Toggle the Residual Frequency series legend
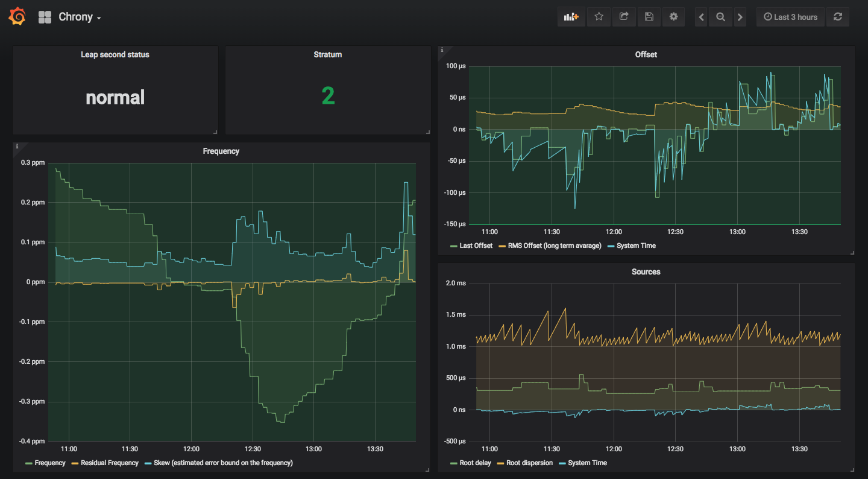 click(109, 463)
